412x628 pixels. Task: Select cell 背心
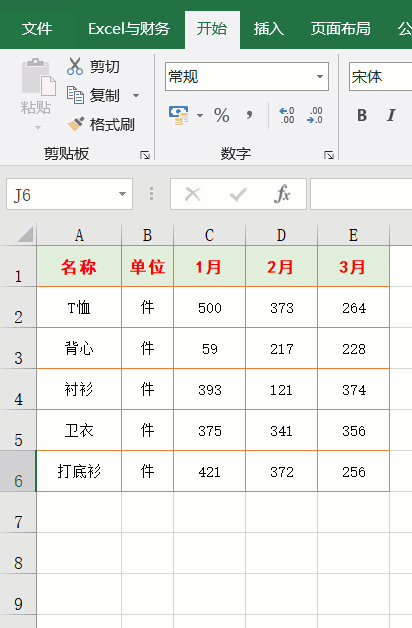tap(79, 348)
